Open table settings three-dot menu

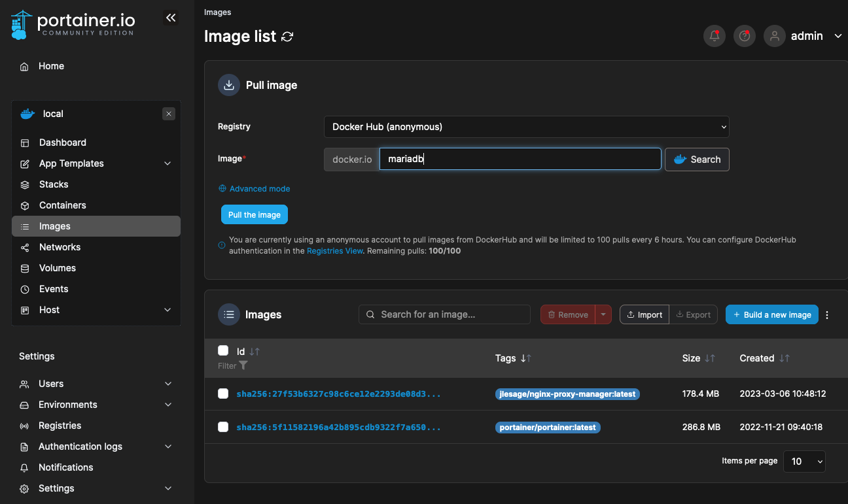[827, 315]
